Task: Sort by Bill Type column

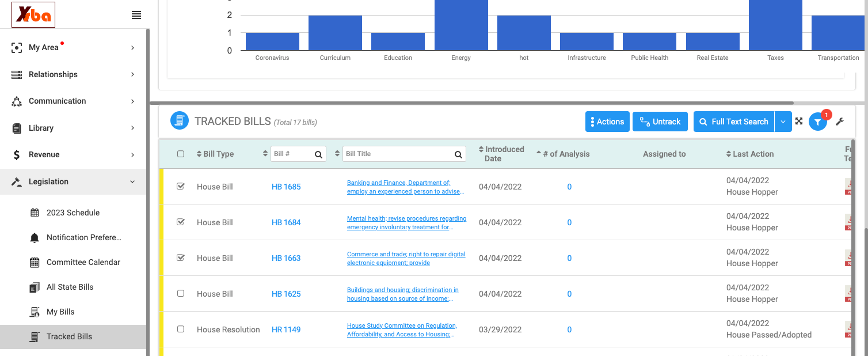Action: (215, 154)
